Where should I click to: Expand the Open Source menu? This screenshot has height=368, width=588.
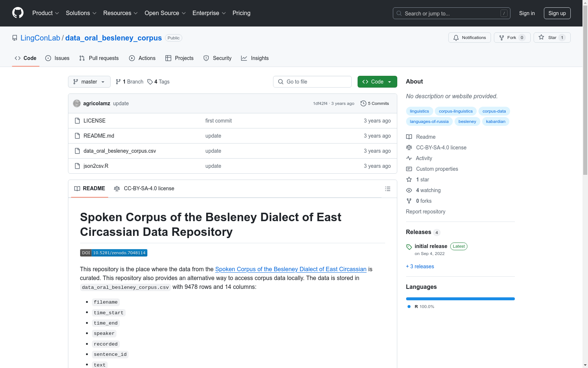coord(165,13)
